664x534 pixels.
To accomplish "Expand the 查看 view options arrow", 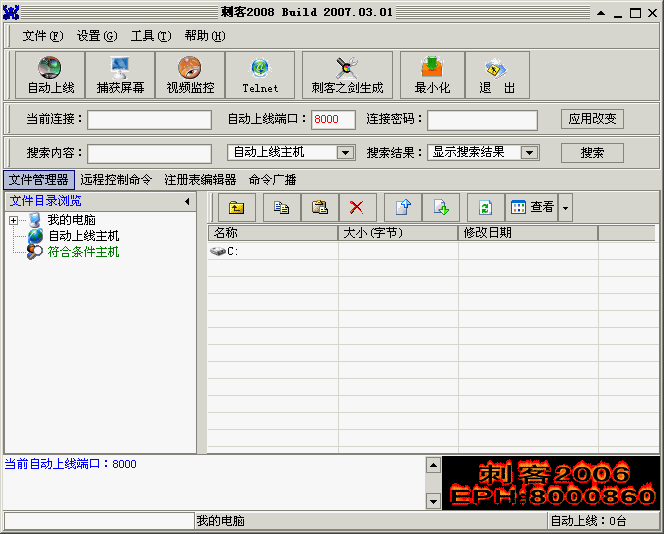I will (x=565, y=208).
